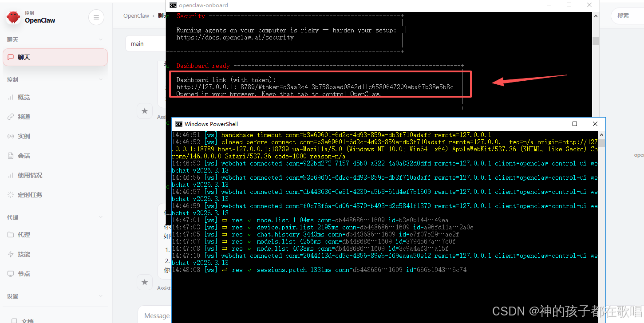Open the 代理 agents folder item

(55, 235)
